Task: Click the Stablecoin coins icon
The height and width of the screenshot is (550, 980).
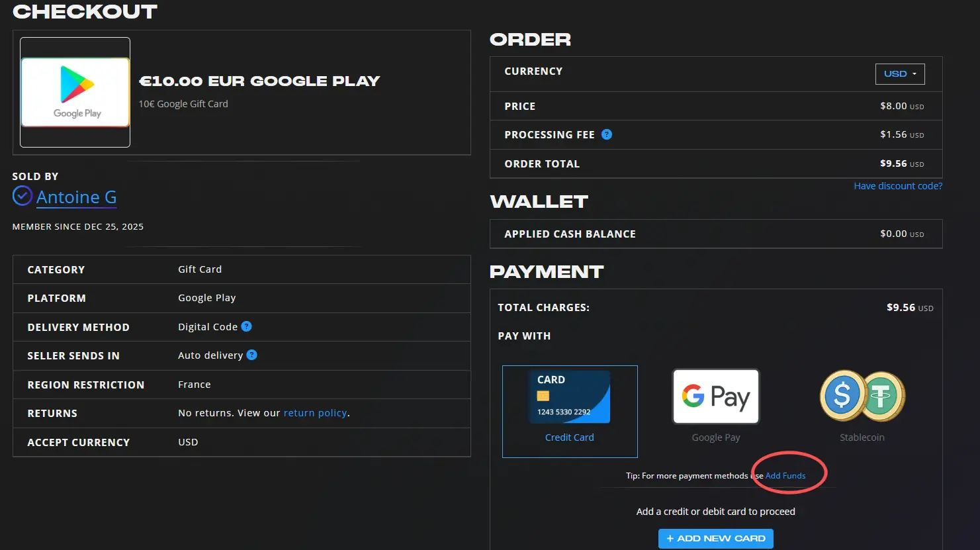Action: [x=862, y=396]
